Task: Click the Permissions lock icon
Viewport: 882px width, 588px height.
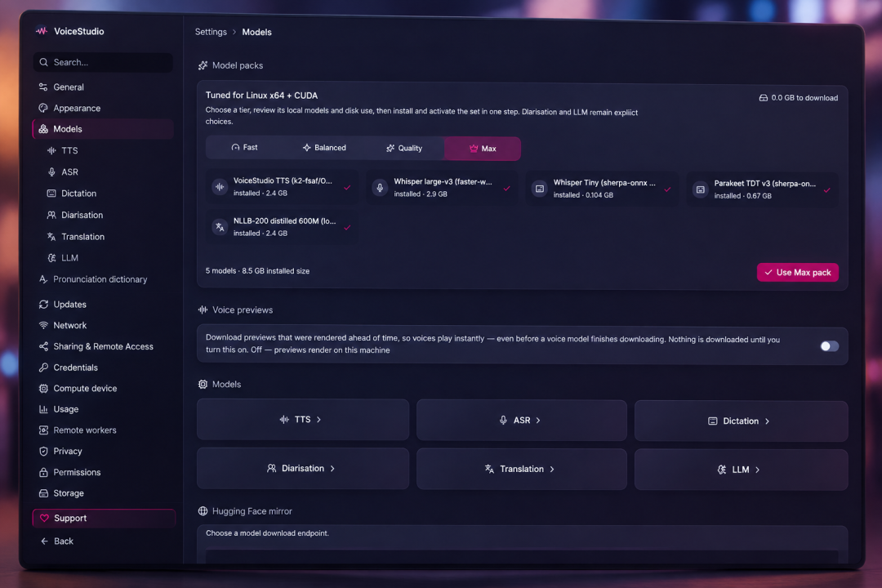Action: pos(43,472)
